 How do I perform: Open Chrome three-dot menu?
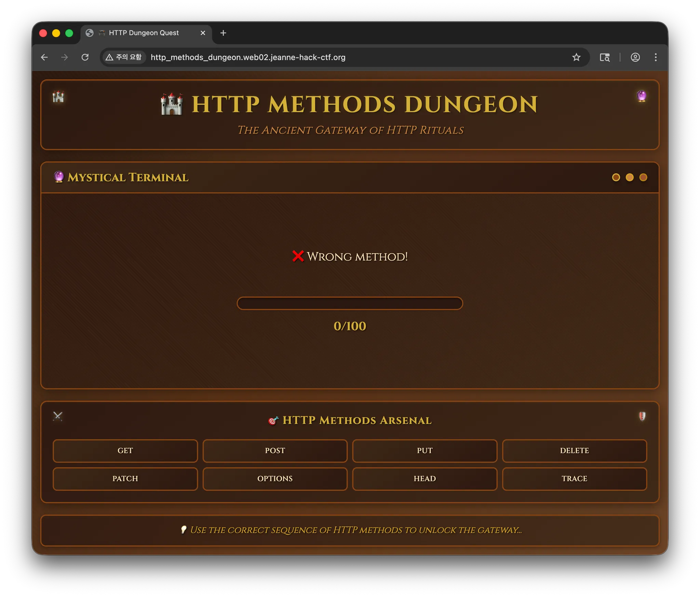(x=655, y=57)
